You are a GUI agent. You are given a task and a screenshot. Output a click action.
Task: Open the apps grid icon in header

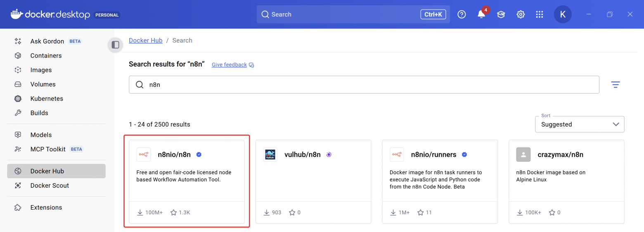540,14
